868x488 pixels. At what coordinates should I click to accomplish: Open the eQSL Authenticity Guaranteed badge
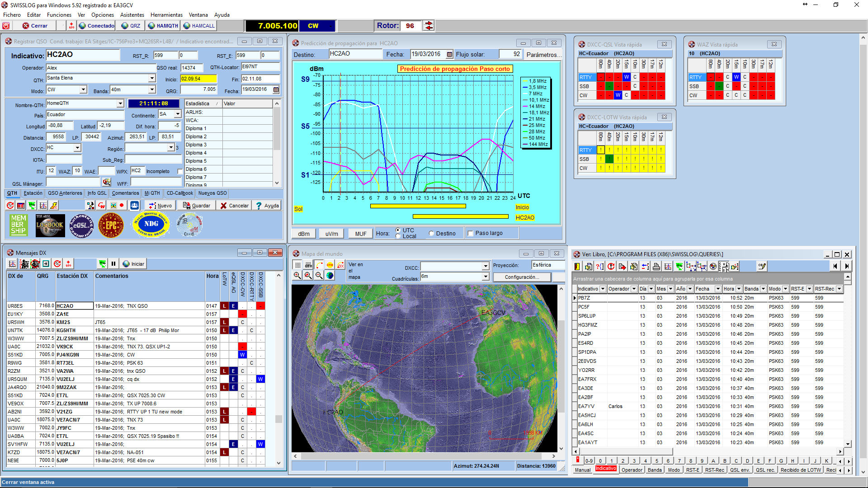coord(81,225)
